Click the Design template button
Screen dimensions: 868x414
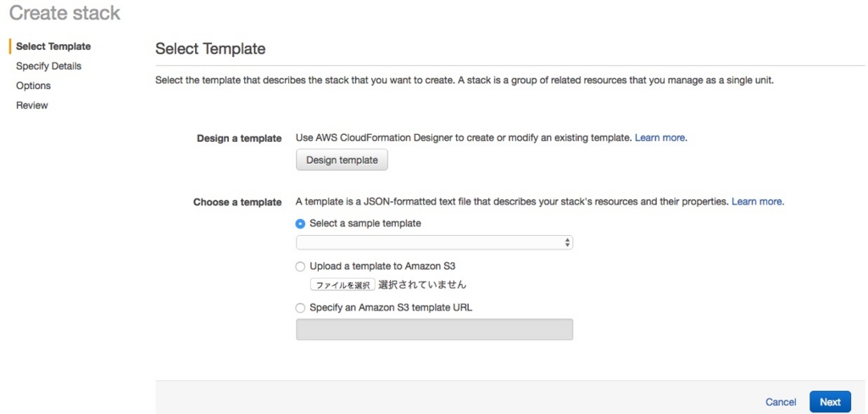[x=342, y=159]
